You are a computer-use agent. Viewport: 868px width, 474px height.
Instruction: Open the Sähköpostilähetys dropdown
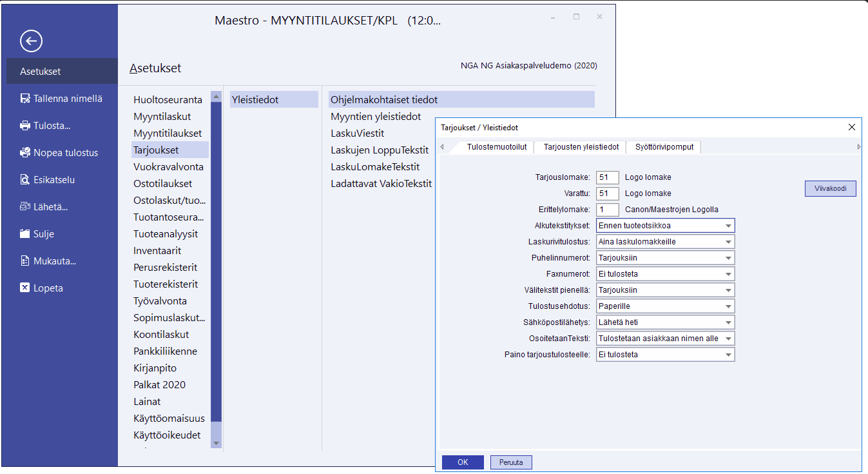pos(728,322)
